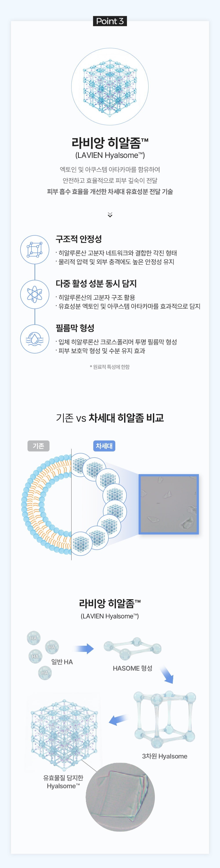This screenshot has width=220, height=868.
Task: Click the water drop film-forming icon
Action: click(x=35, y=339)
